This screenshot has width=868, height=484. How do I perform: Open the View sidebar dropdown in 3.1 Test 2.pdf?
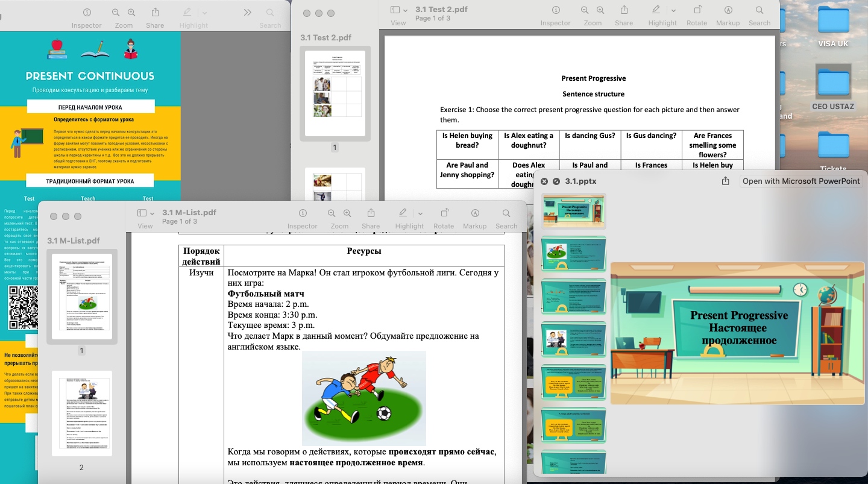398,11
